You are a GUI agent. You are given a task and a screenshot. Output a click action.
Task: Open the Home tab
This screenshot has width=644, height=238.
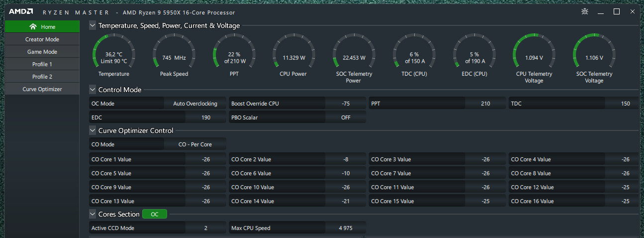click(42, 26)
